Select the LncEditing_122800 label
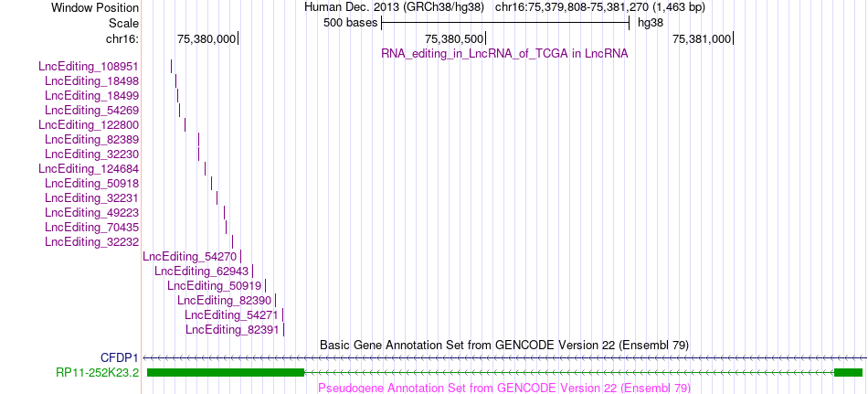 (89, 124)
